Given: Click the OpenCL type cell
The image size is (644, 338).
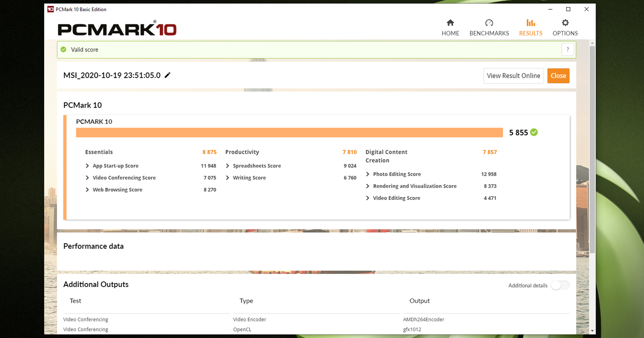Looking at the screenshot, I should [242, 330].
